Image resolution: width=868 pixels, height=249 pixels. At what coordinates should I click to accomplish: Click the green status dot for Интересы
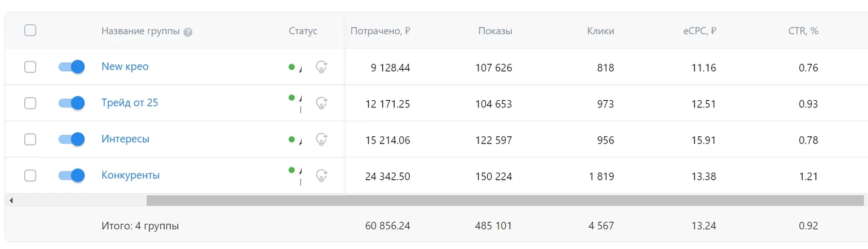coord(291,139)
